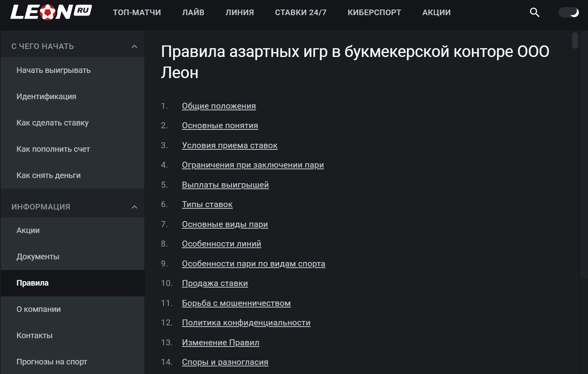This screenshot has height=374, width=588.
Task: Jump to Условия приема ставок
Action: 230,145
